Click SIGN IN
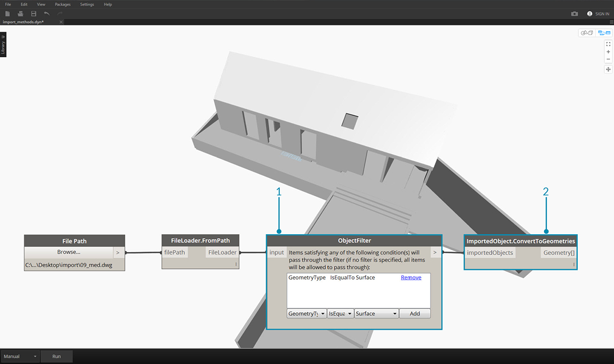The width and height of the screenshot is (614, 364). click(x=602, y=14)
